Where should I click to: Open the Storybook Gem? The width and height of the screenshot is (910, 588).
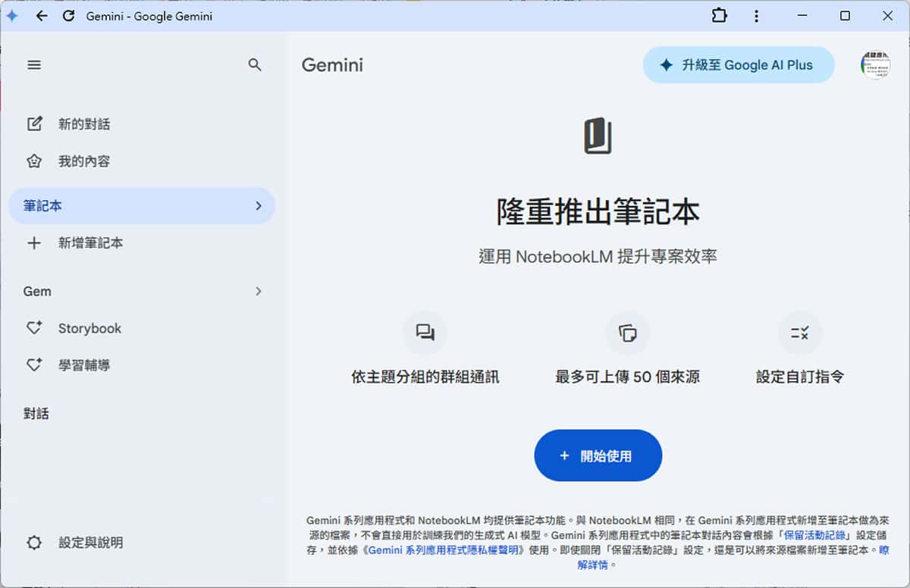pyautogui.click(x=90, y=328)
